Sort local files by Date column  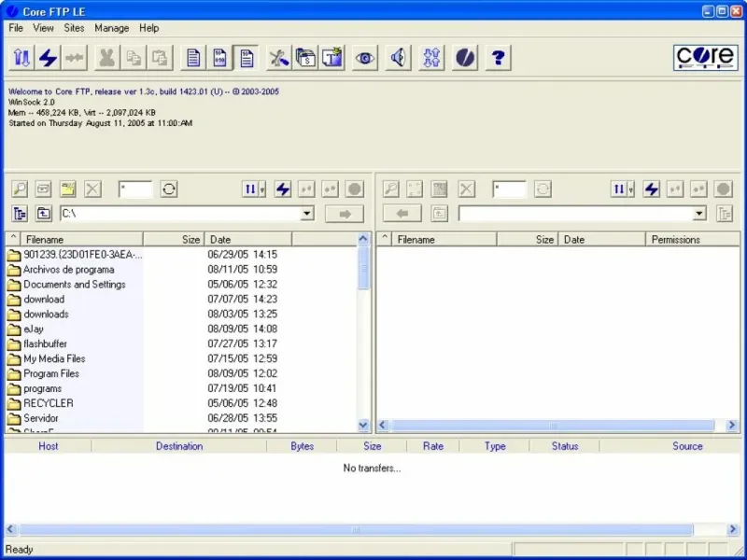pos(248,240)
